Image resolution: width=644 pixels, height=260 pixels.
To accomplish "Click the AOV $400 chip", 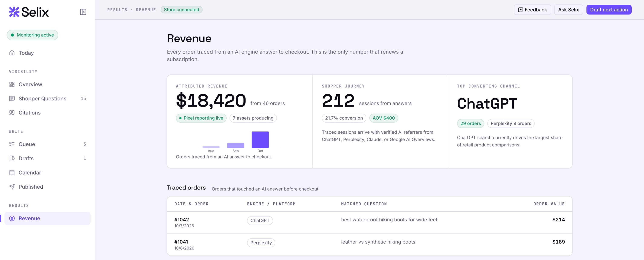I will (x=384, y=118).
